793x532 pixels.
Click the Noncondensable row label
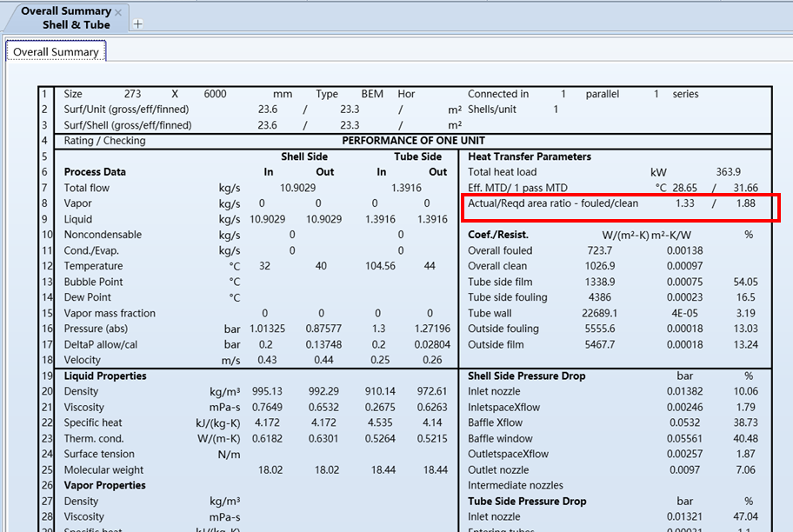click(103, 235)
